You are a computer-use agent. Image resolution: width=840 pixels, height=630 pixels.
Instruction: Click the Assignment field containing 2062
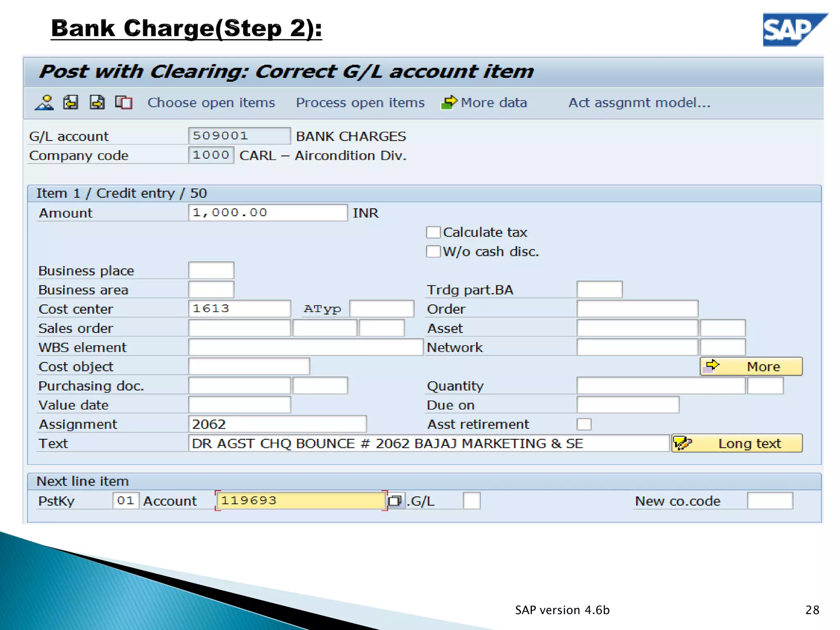coord(277,424)
